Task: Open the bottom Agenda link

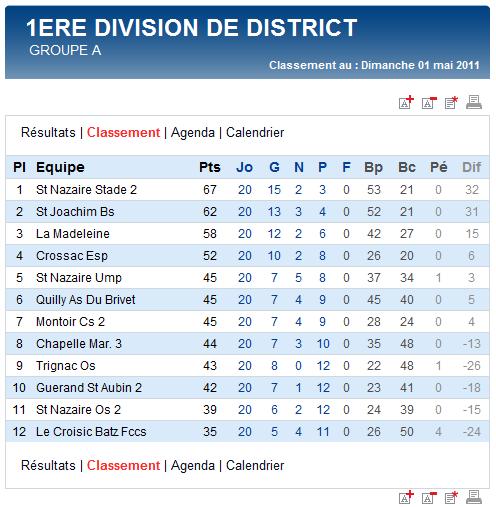Action: pos(193,466)
